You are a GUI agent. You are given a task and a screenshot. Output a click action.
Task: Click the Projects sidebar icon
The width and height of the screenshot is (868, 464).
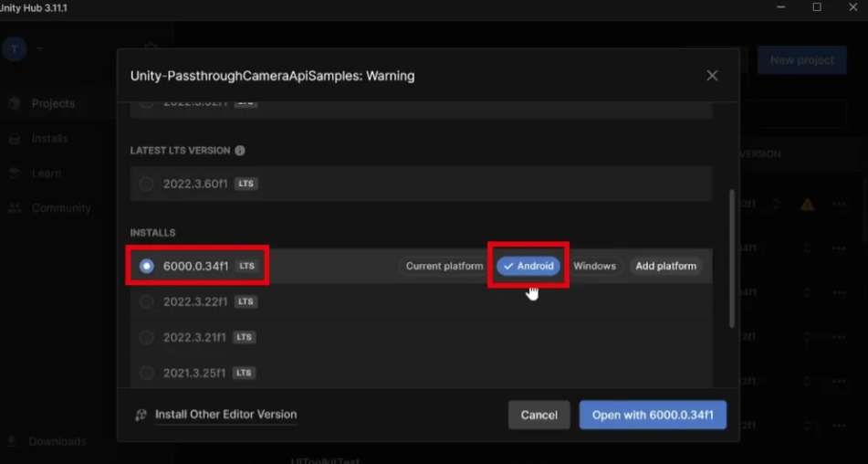(x=15, y=104)
